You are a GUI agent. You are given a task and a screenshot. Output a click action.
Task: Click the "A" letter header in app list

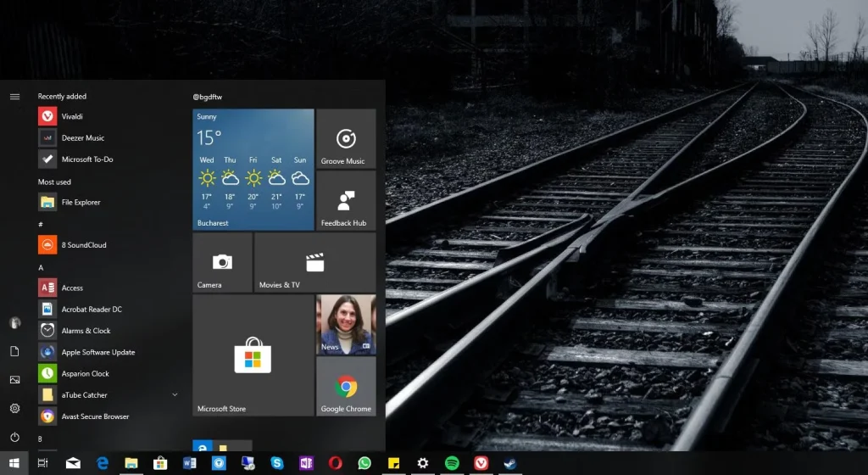click(x=41, y=267)
